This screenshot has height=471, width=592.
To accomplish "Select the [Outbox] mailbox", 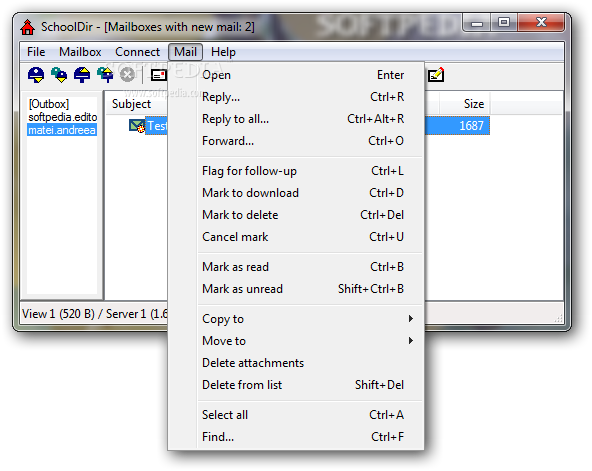I will pos(49,104).
